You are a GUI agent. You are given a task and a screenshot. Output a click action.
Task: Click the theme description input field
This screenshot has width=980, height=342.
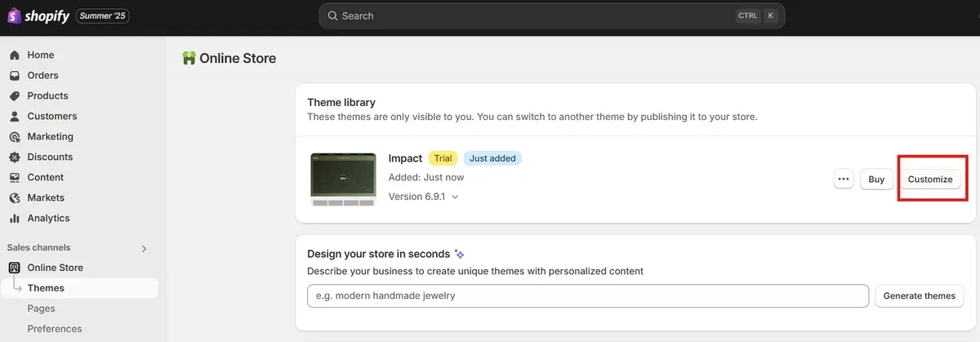coord(588,295)
